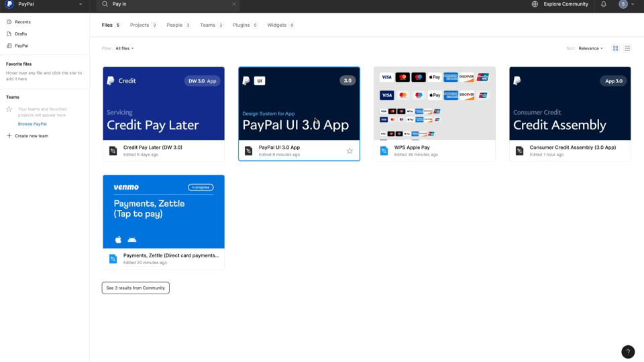The width and height of the screenshot is (644, 362).
Task: Click the clock icon beside Recents
Action: coord(9,21)
